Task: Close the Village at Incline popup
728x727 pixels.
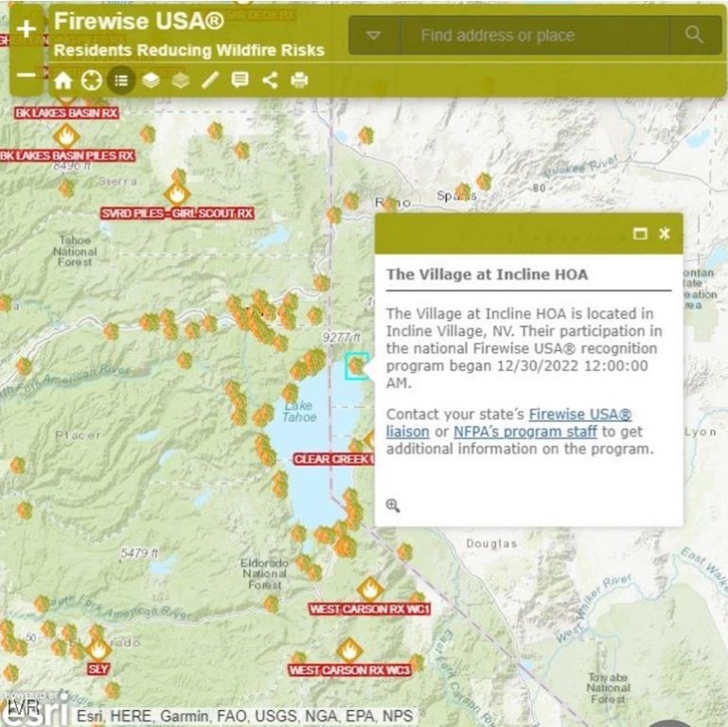Action: pos(665,234)
